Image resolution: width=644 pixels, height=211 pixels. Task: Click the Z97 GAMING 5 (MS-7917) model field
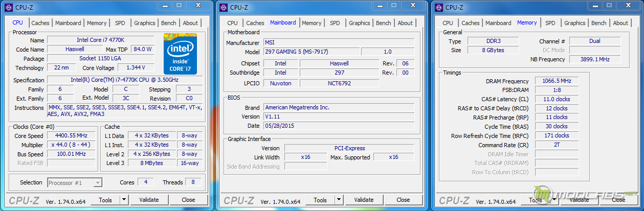[x=312, y=52]
